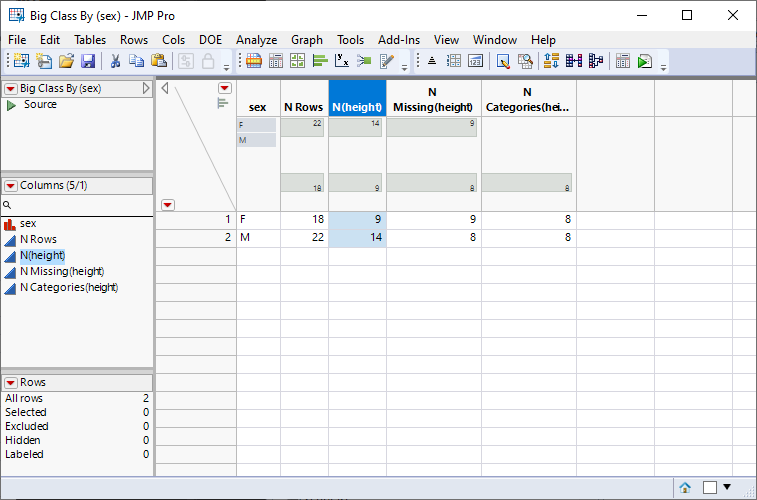The width and height of the screenshot is (757, 500).
Task: Open the first toolbar overflow arrow after lock icon
Action: click(226, 68)
